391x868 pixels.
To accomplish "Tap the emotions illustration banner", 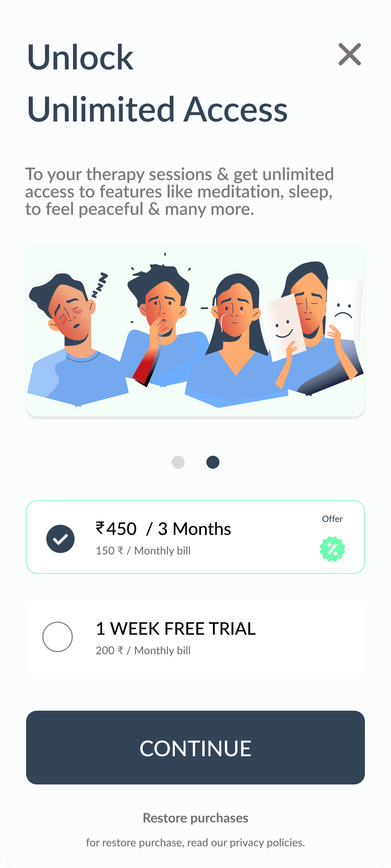I will 195,330.
